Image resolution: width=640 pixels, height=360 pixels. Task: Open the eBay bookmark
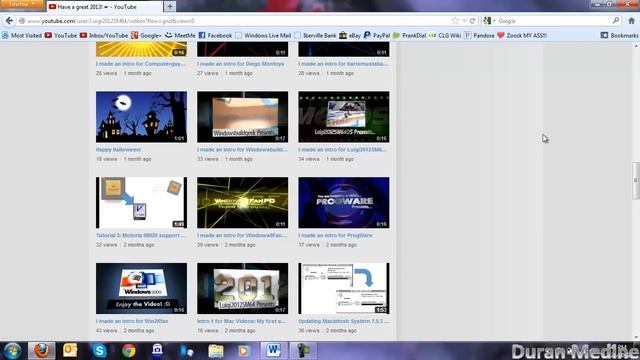coord(350,36)
